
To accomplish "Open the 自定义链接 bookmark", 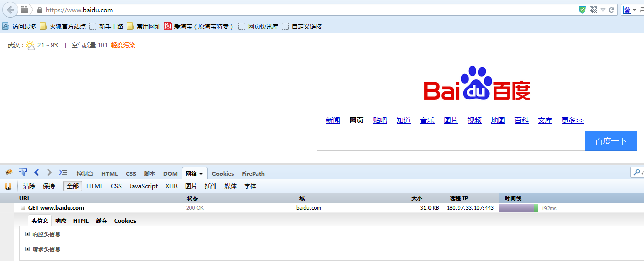I will pos(302,26).
